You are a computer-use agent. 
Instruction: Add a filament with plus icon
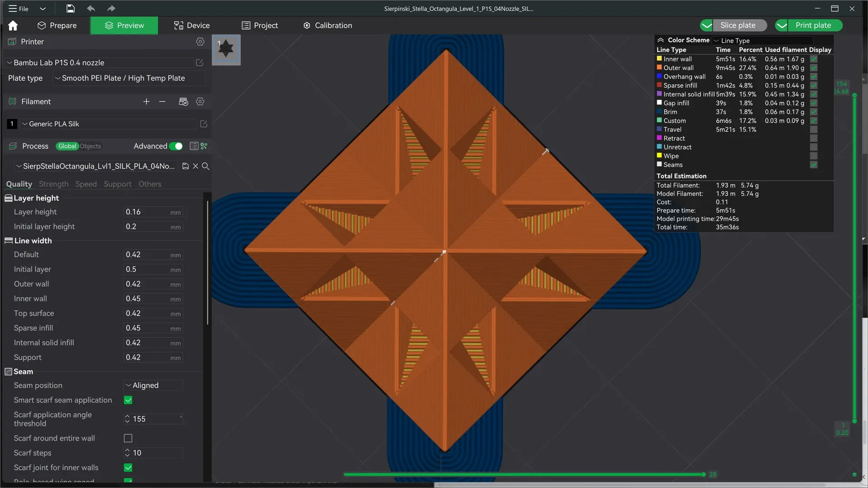tap(146, 102)
